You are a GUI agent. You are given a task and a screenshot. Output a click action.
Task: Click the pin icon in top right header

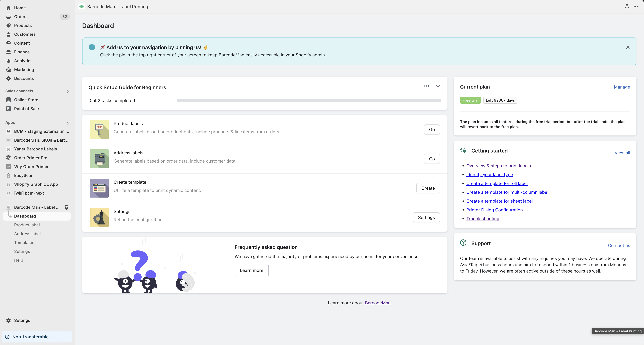(x=627, y=7)
